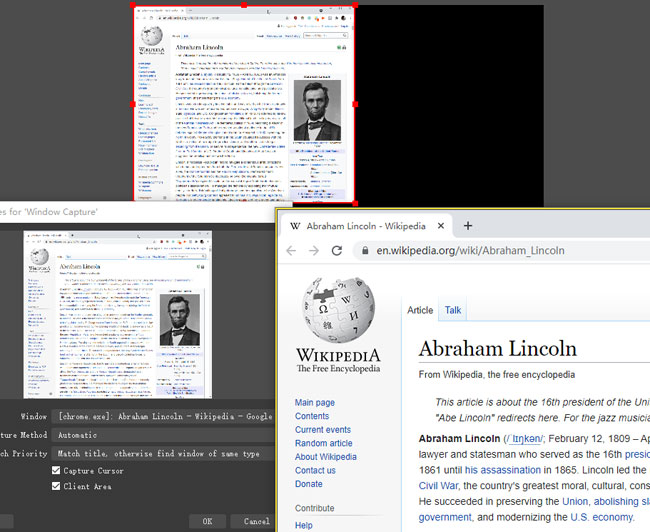Screen dimensions: 650x532
Task: Close the Abraham Lincoln - Wikipedia tab
Action: 441,226
